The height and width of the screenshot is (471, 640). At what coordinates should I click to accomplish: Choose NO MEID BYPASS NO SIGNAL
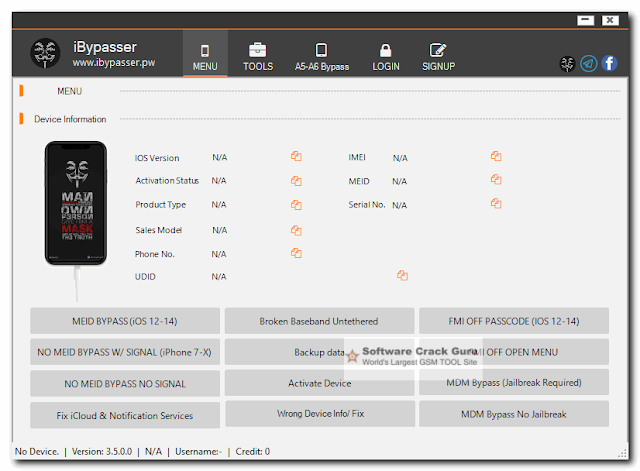(x=125, y=384)
